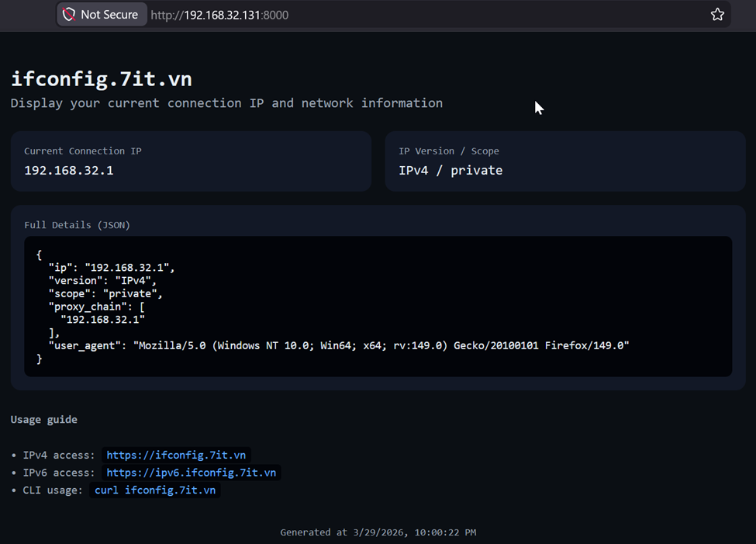This screenshot has height=544, width=756.
Task: Click the user_agent string in the JSON
Action: pyautogui.click(x=380, y=345)
